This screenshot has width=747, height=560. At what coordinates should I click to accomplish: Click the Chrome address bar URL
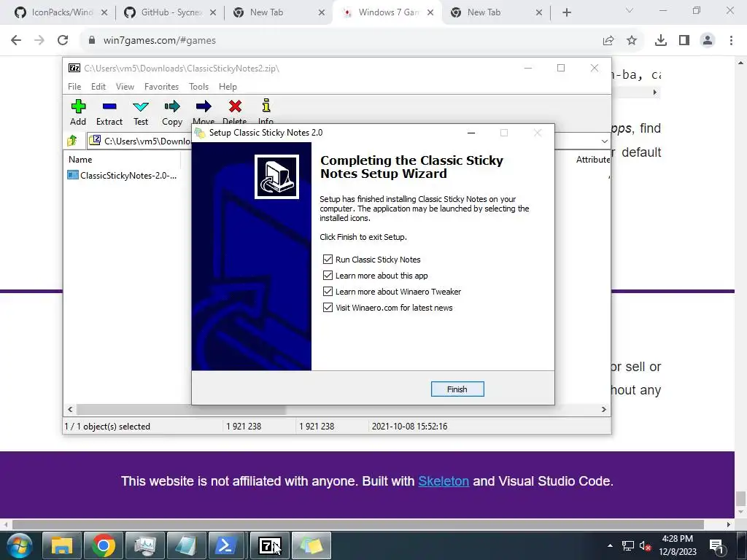point(160,41)
